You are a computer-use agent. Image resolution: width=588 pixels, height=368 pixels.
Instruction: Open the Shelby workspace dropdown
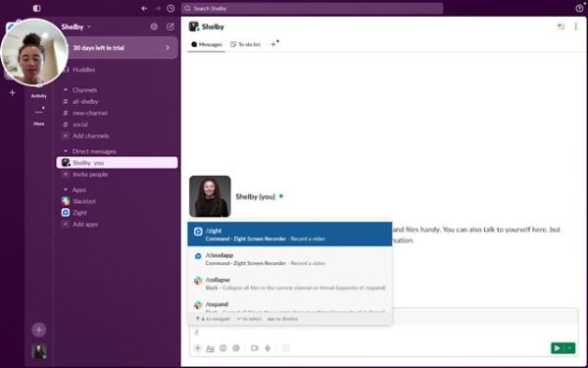pos(76,26)
